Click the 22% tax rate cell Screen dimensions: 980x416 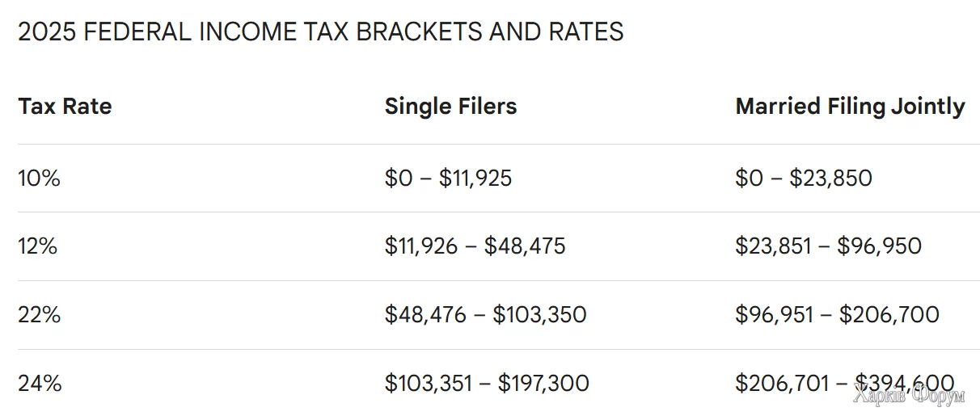click(x=40, y=315)
